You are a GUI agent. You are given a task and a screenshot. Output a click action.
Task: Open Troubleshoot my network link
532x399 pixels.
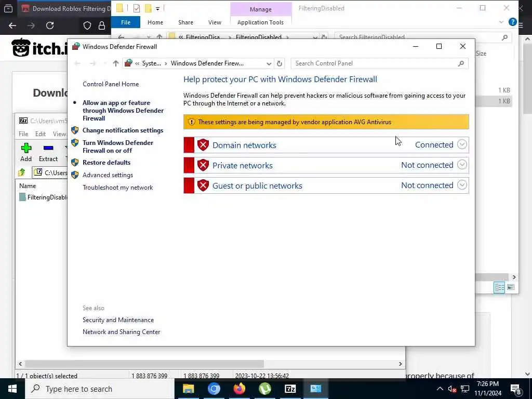[118, 187]
